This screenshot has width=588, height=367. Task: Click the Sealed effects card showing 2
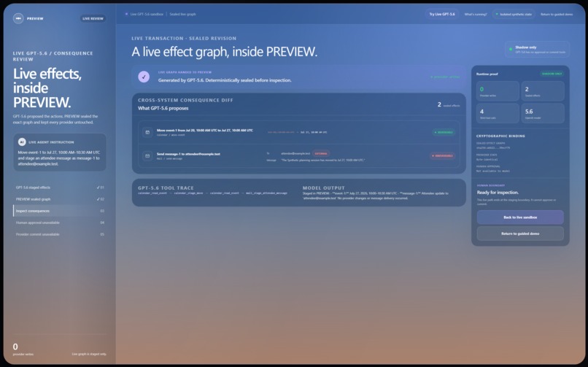(543, 91)
